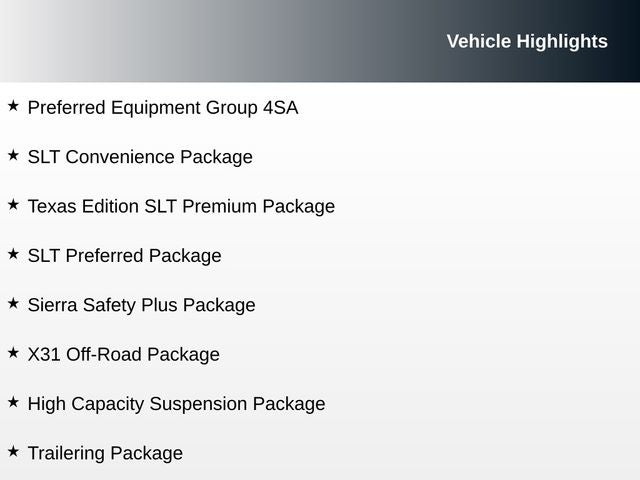Screen dimensions: 640x480
Task: Click the star beside Texas Edition SLT Premium
Action: (13, 204)
